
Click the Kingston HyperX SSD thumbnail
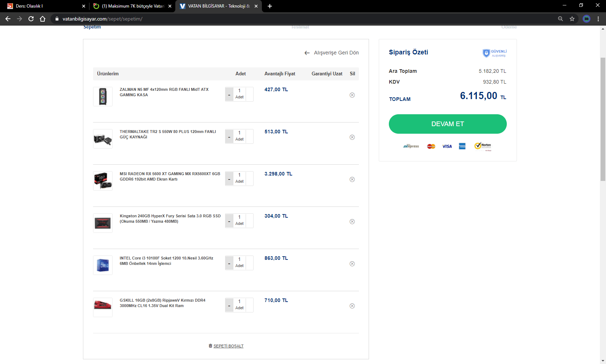click(x=103, y=223)
